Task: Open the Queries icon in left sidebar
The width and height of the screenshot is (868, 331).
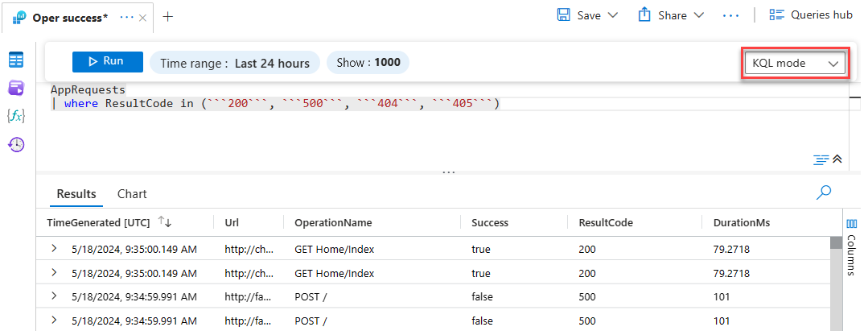Action: (16, 88)
